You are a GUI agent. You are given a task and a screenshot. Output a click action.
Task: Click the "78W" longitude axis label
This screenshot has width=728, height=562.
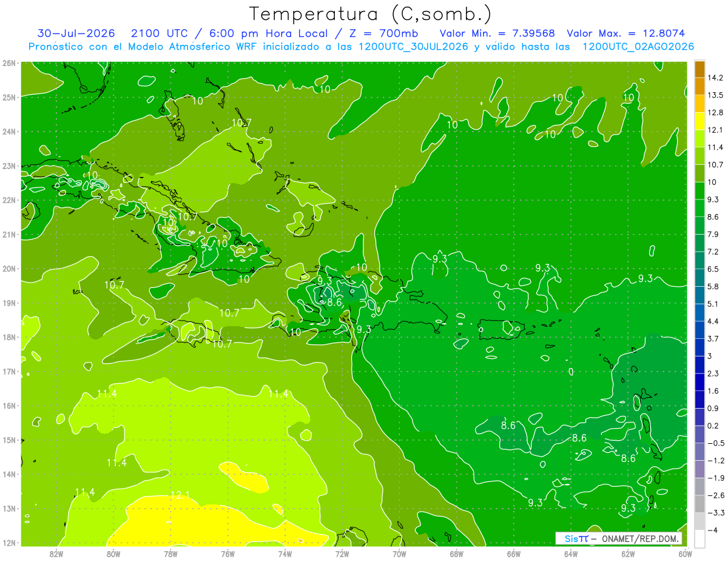tap(170, 554)
